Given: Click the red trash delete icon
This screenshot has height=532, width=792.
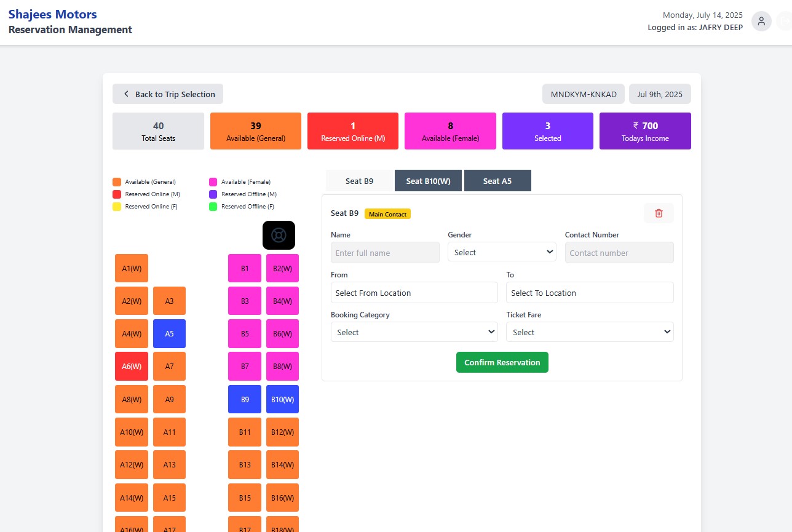Looking at the screenshot, I should click(x=659, y=213).
